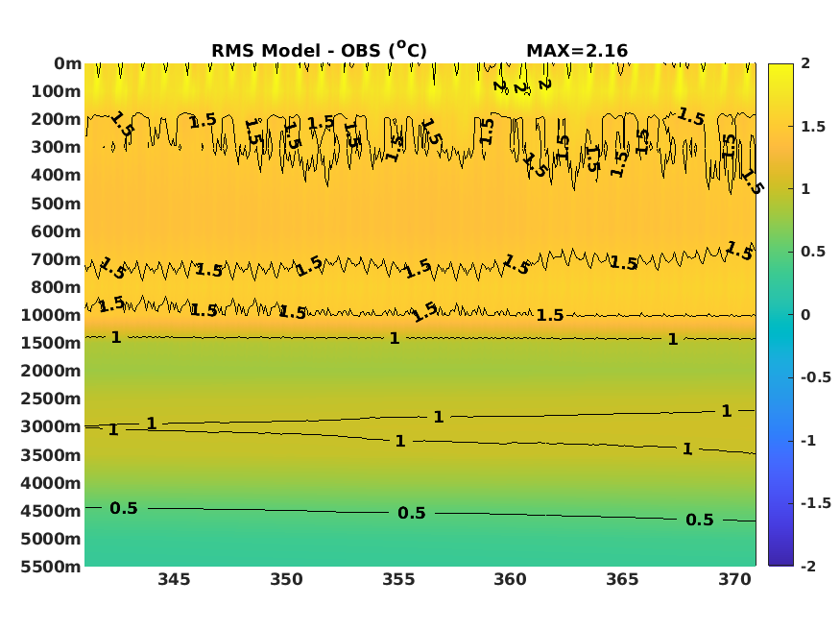Select the '400m' depth axis label
This screenshot has width=840, height=630.
(x=56, y=175)
